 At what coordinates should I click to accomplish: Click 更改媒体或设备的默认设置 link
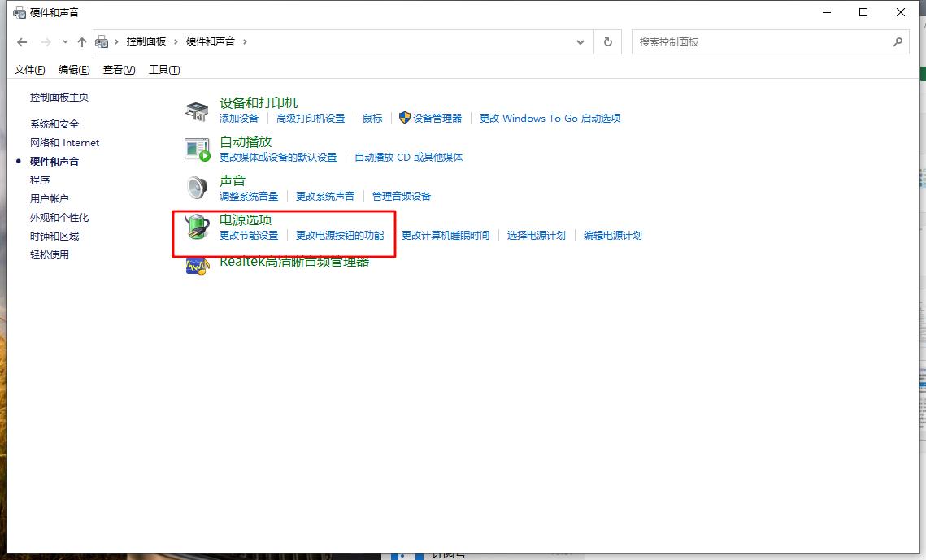(278, 157)
